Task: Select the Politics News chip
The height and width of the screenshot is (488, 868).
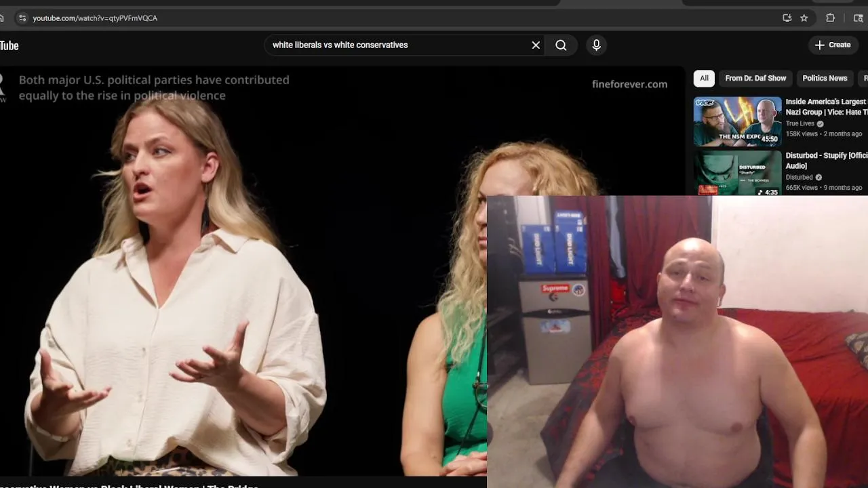Action: coord(825,79)
